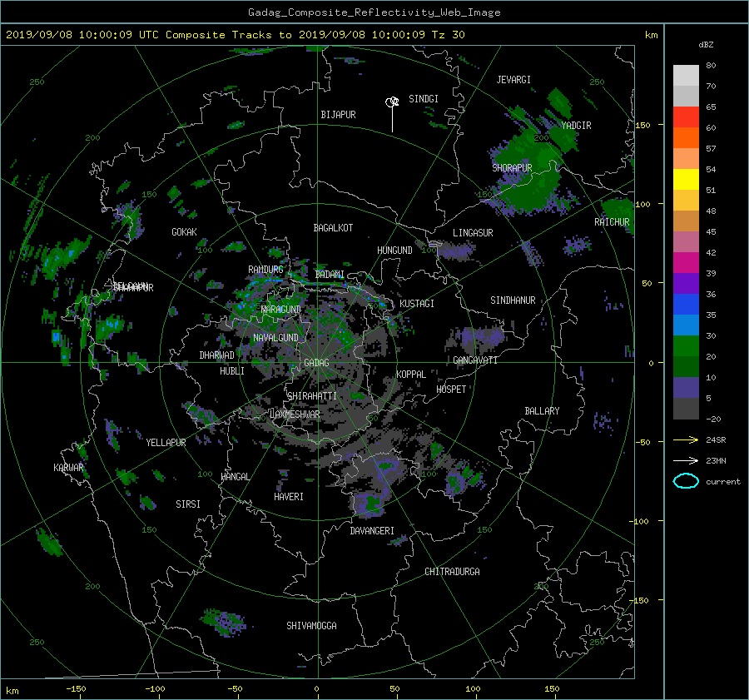Click the -100 tick on right axis
749x700 pixels.
coord(641,521)
